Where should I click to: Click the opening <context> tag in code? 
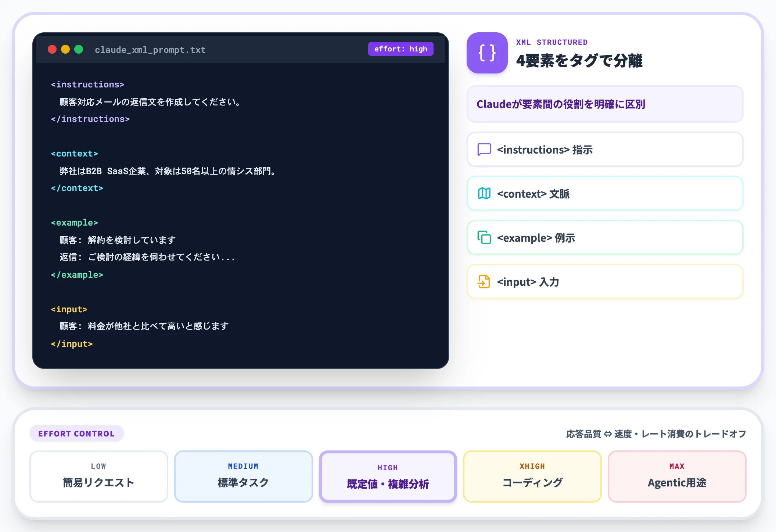coord(74,154)
